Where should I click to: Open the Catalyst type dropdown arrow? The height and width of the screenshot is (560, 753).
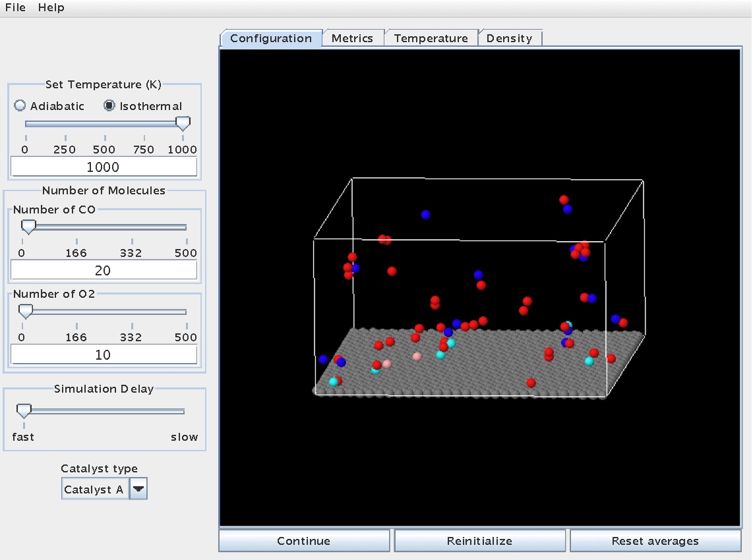coord(138,489)
